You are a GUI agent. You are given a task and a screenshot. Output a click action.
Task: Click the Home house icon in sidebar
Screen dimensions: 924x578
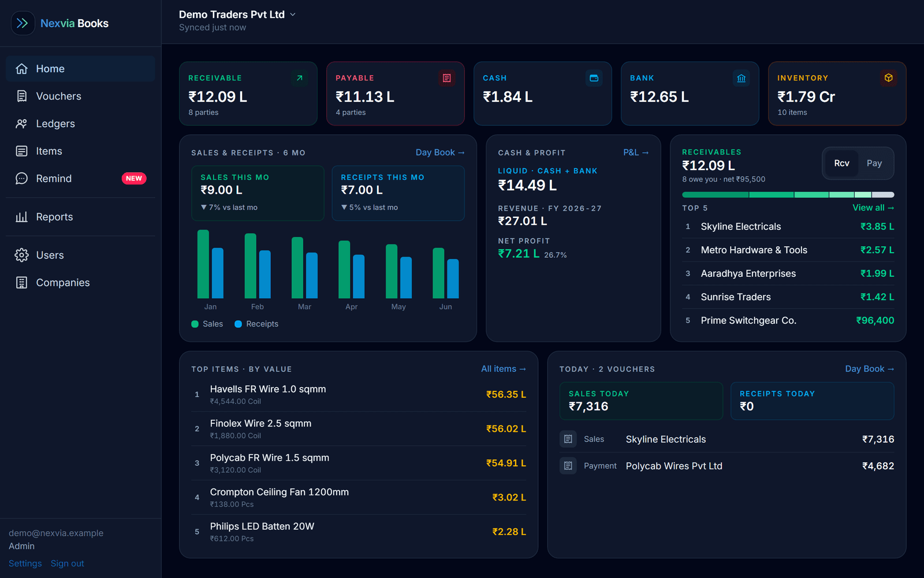point(21,69)
